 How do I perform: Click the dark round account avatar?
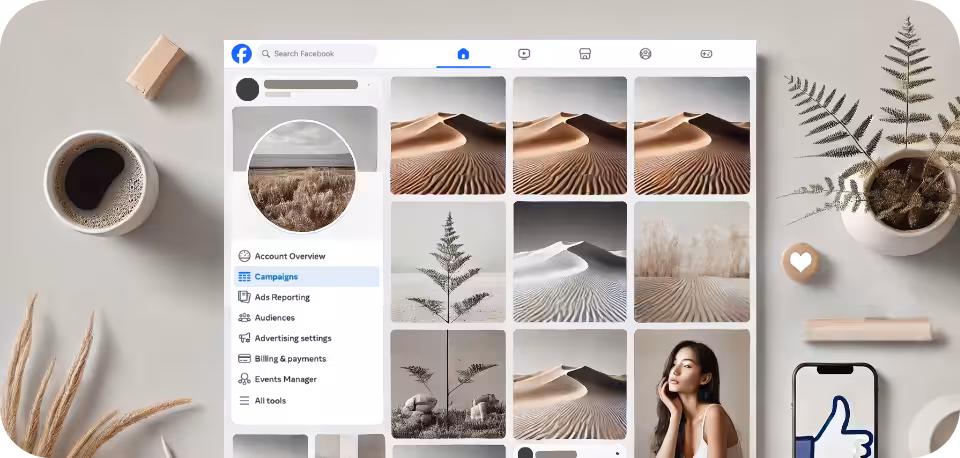click(247, 89)
